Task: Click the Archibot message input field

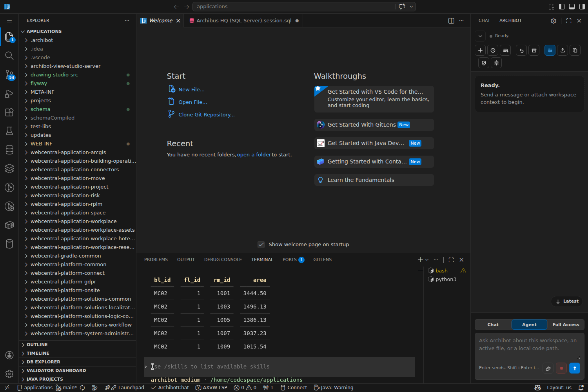Action: [x=529, y=347]
